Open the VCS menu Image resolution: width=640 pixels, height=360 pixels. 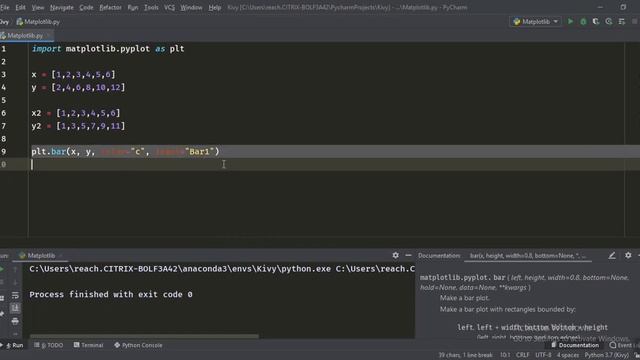[x=169, y=7]
